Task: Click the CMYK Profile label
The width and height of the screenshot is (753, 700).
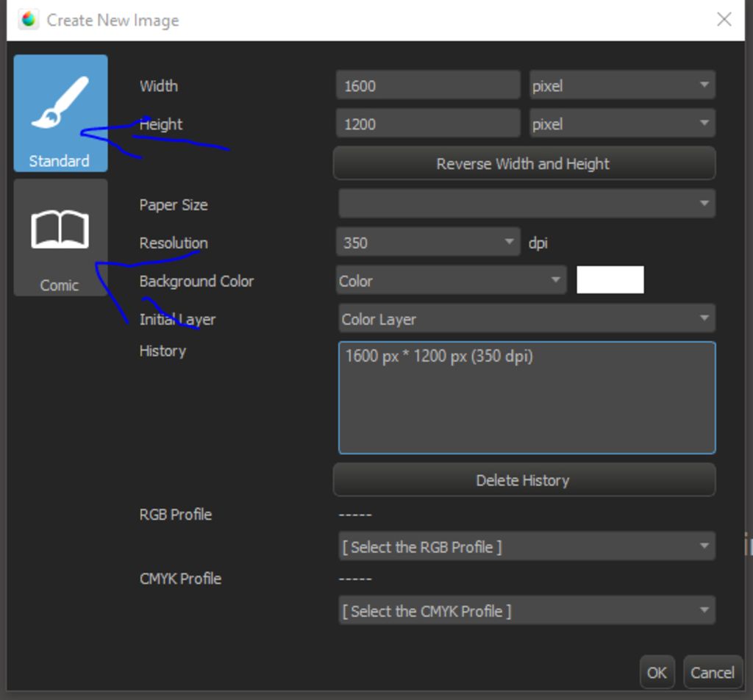Action: 180,579
